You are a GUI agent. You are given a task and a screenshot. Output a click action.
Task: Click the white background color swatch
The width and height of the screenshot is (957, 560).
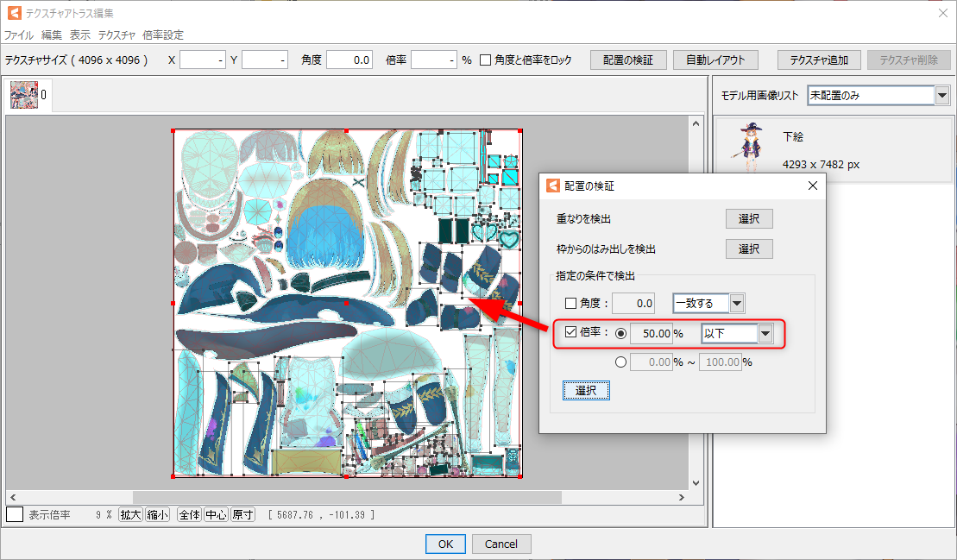[x=15, y=515]
